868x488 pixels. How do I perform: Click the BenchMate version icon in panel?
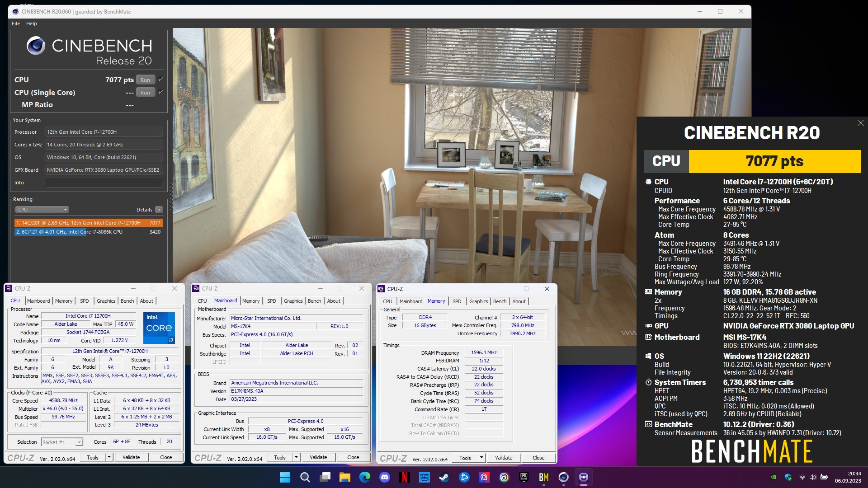(x=648, y=424)
